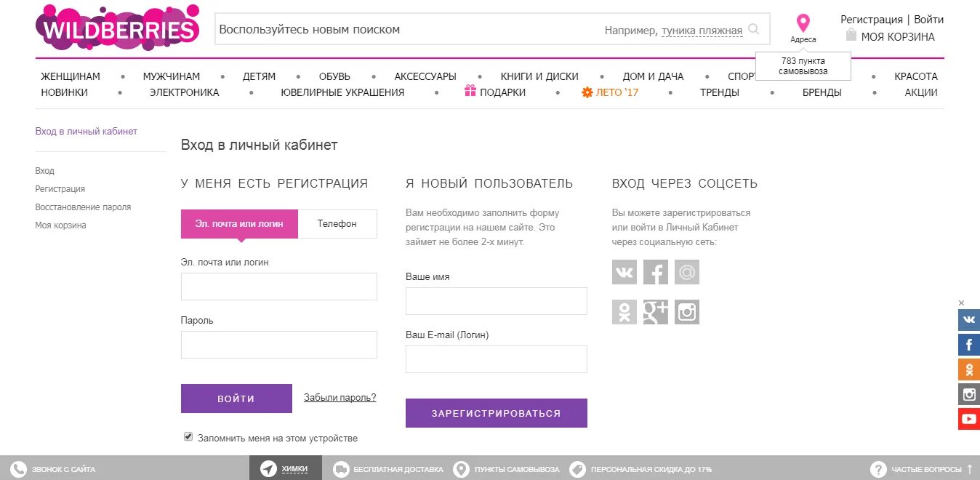Click Вход in the left sidebar
The image size is (980, 480).
[x=45, y=171]
